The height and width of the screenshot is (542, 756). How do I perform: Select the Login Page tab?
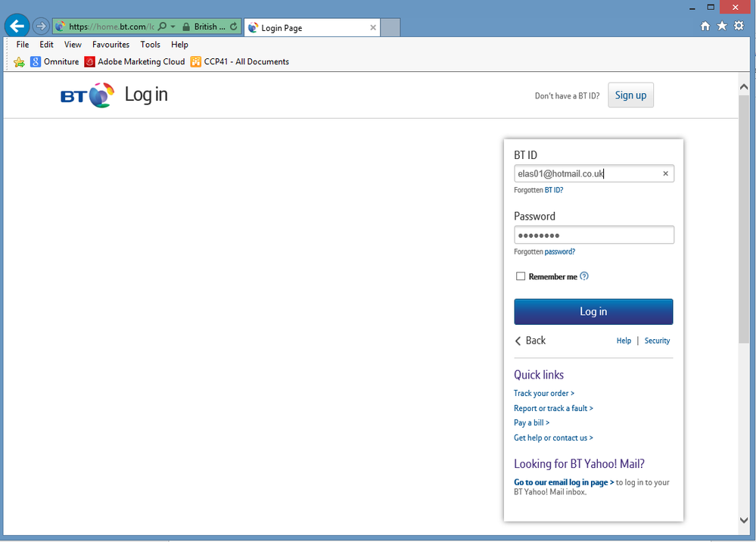point(312,27)
